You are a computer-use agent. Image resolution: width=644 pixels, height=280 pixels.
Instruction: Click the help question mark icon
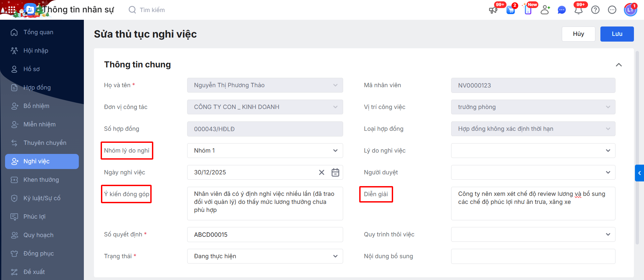click(595, 10)
